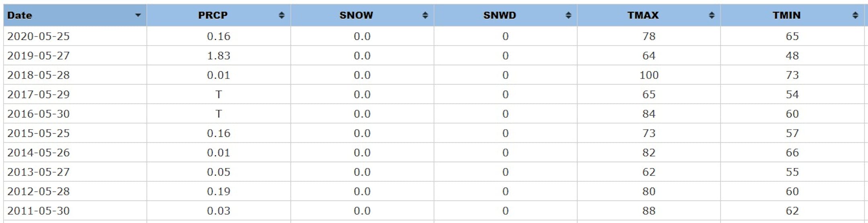Select the TMIN value 48

click(792, 56)
